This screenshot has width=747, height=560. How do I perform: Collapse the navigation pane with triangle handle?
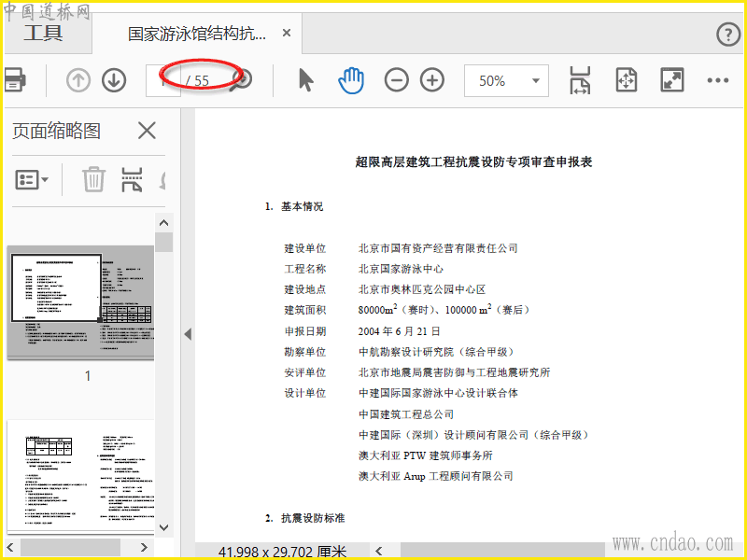point(188,334)
